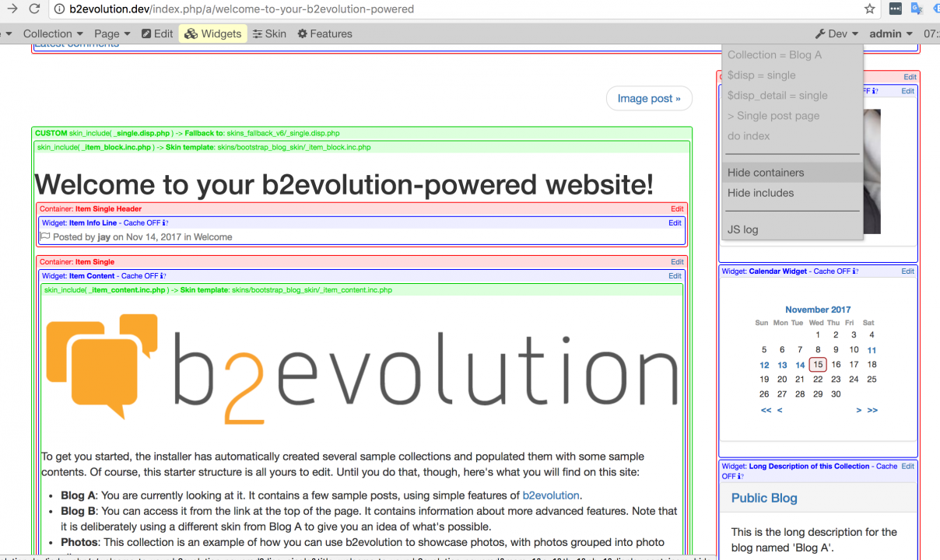Click the 'Calendar Widget' widget name
Screen dimensions: 940x560
778,271
